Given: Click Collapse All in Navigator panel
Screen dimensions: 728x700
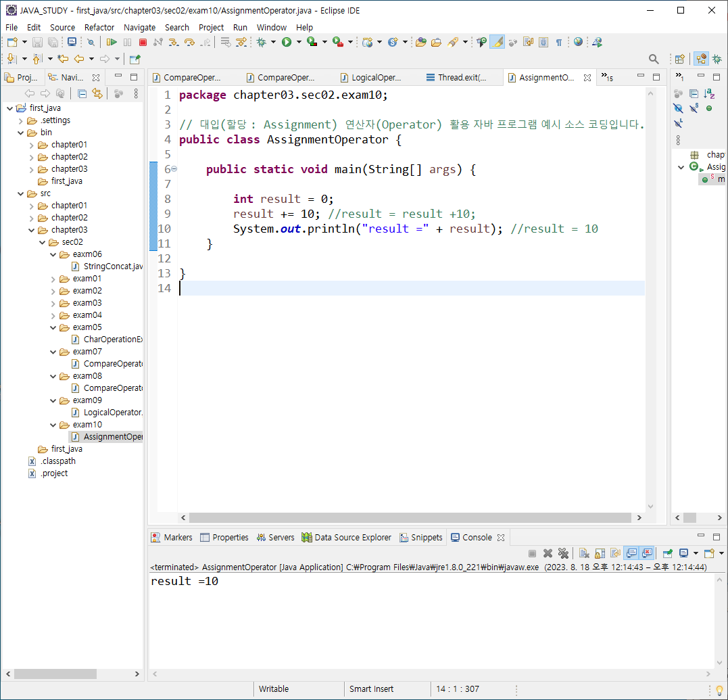Looking at the screenshot, I should pyautogui.click(x=82, y=94).
